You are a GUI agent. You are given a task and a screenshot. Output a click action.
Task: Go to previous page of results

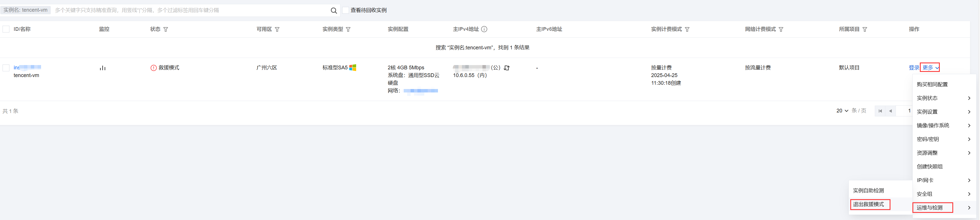click(890, 111)
